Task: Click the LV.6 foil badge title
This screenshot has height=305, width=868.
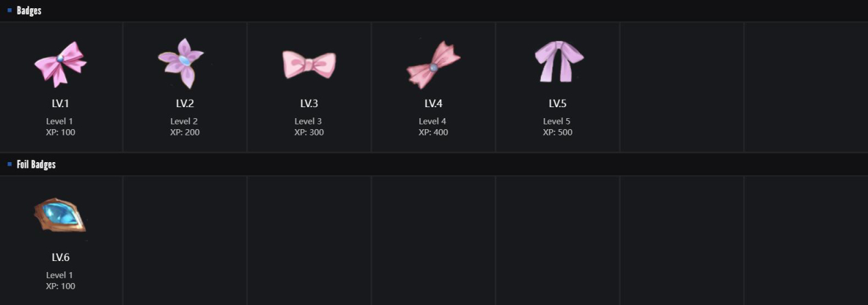Action: coord(60,258)
